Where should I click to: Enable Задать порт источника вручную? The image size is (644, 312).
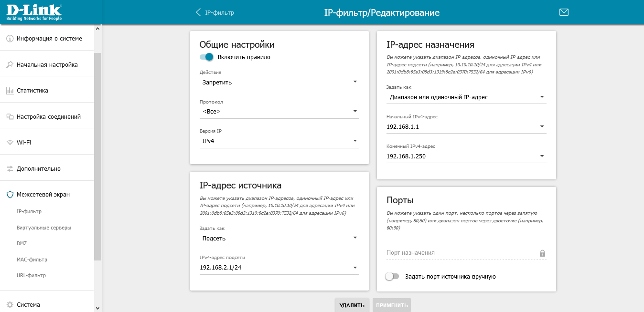pyautogui.click(x=392, y=276)
